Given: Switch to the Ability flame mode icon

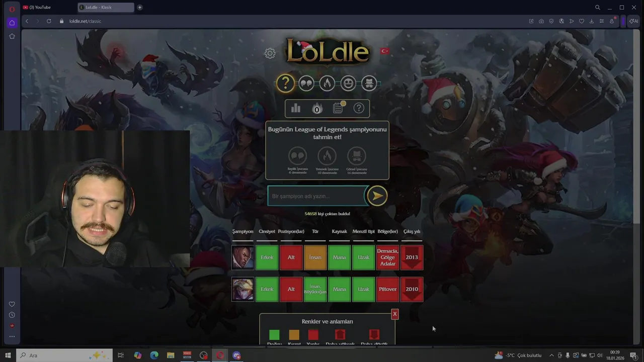Looking at the screenshot, I should (327, 83).
